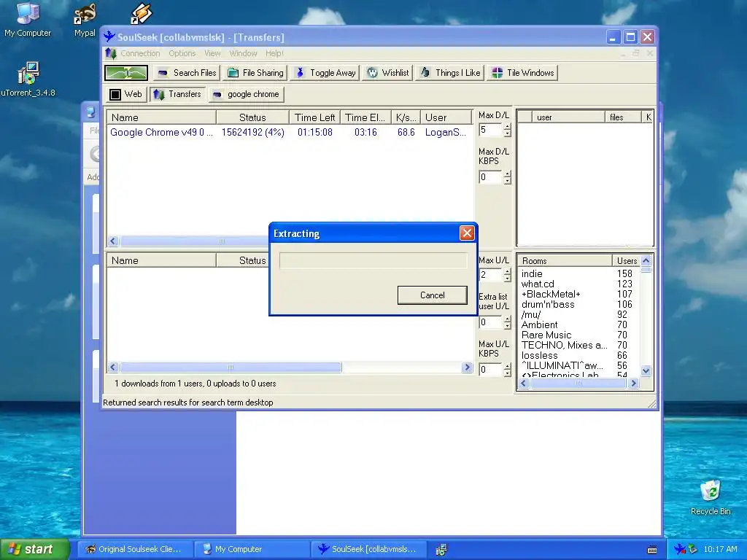Click the room list scroll down arrow

point(646,370)
